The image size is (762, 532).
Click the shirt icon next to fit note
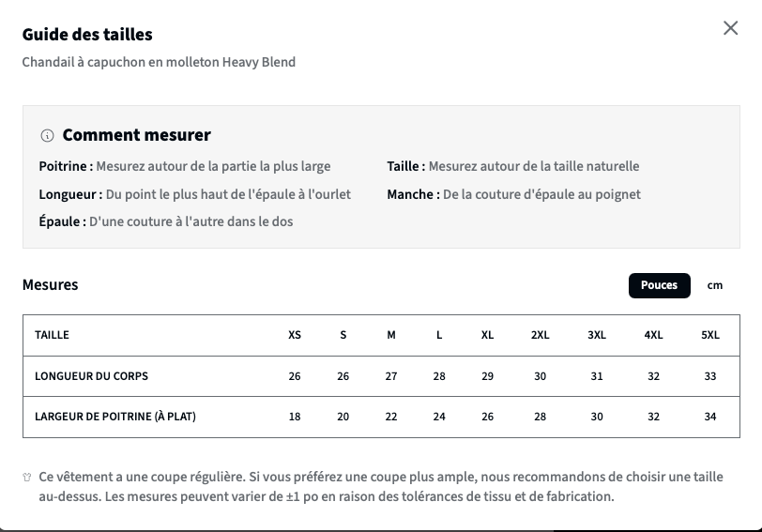click(x=27, y=477)
